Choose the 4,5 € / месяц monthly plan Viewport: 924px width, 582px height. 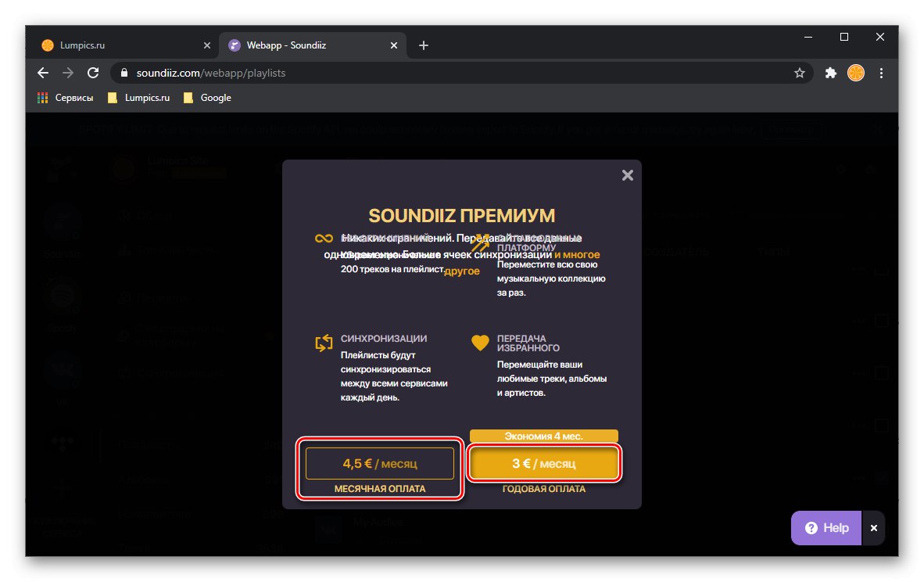tap(379, 463)
